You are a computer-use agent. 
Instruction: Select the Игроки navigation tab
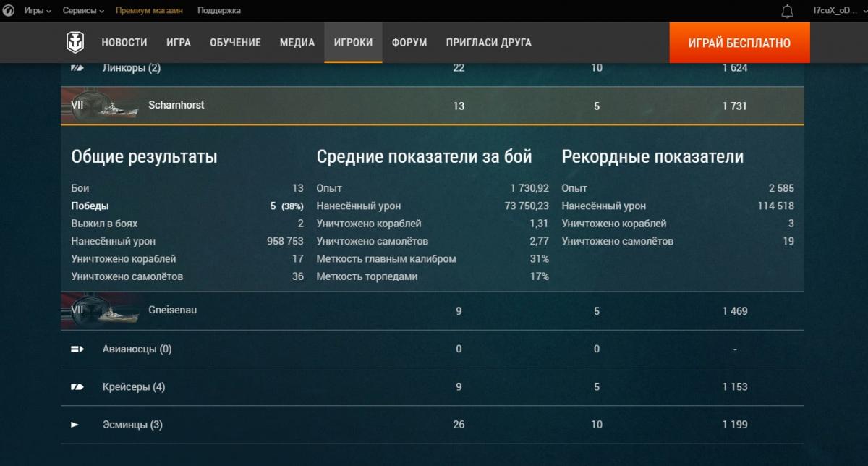(353, 43)
